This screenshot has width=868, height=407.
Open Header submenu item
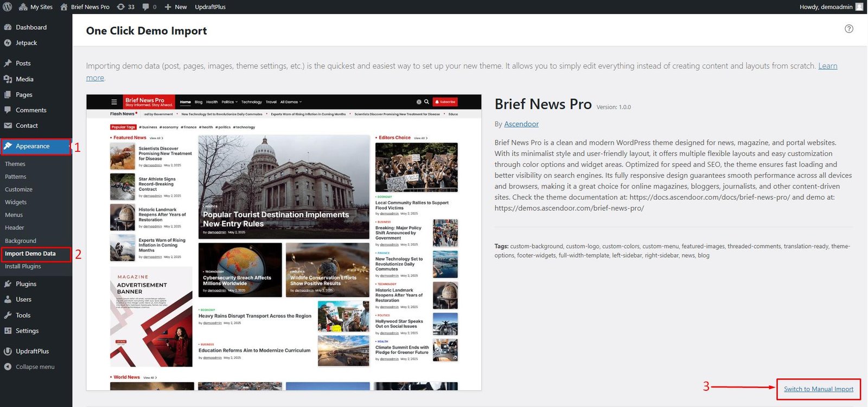point(15,228)
